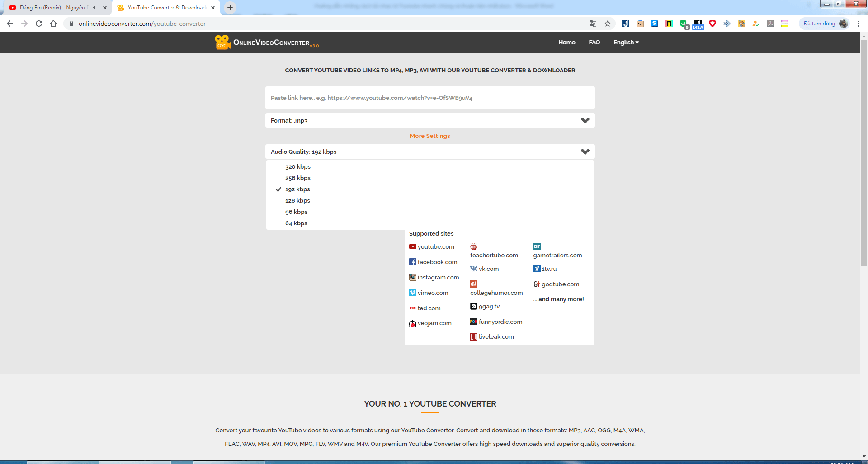868x464 pixels.
Task: Click youtube.com supported site
Action: [x=432, y=246]
